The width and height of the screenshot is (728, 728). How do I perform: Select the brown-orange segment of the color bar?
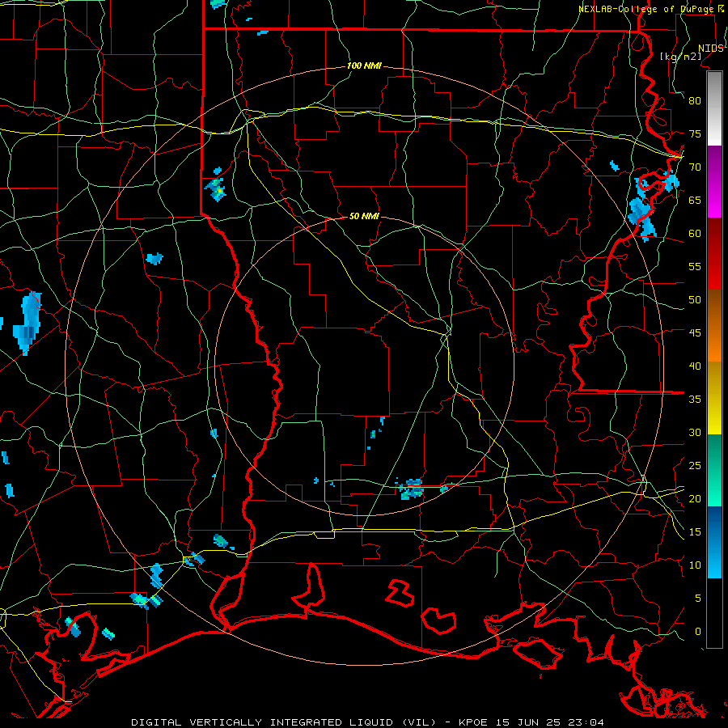tap(714, 325)
